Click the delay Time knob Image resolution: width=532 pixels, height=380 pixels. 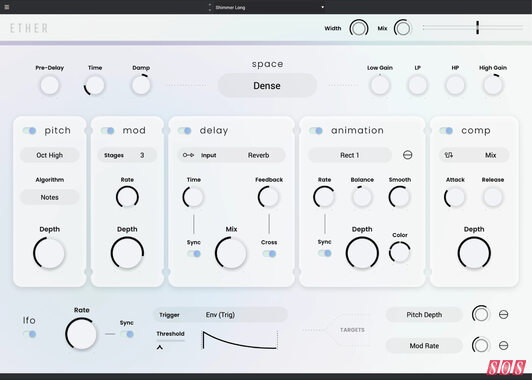tap(193, 197)
